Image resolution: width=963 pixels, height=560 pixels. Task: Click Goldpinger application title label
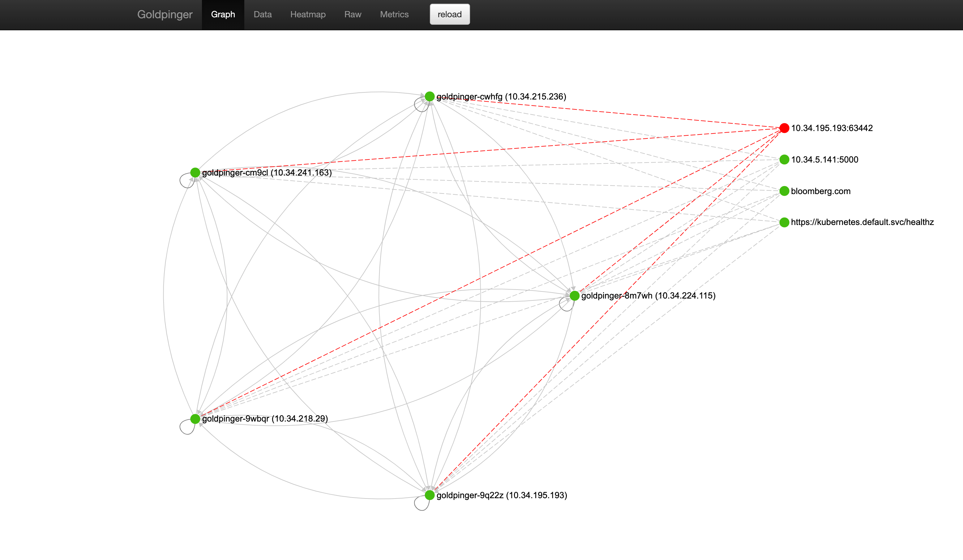point(165,14)
